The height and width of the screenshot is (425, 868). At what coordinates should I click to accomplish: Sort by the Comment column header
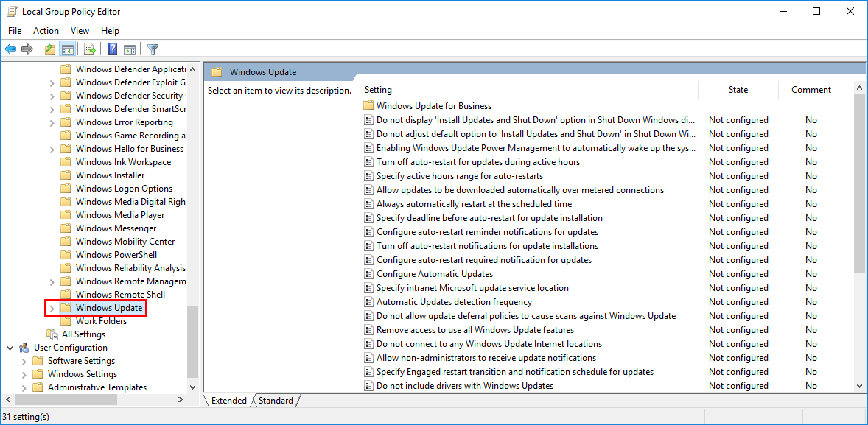tap(811, 90)
